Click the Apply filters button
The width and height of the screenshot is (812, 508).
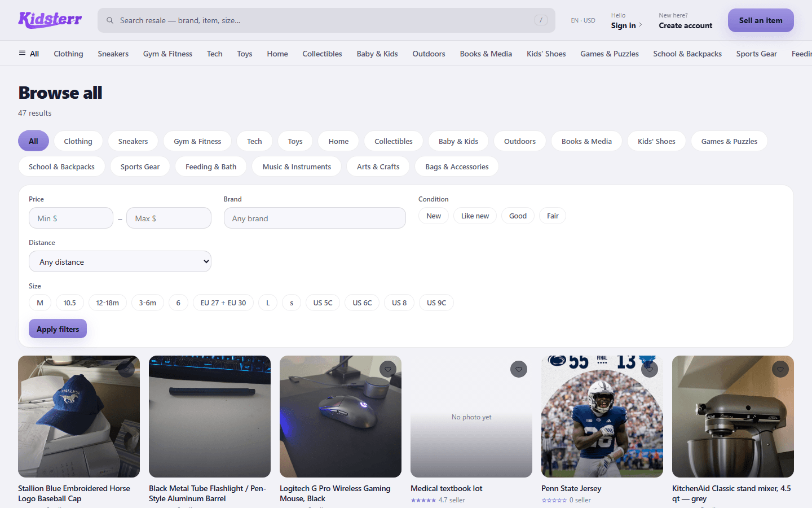point(58,329)
